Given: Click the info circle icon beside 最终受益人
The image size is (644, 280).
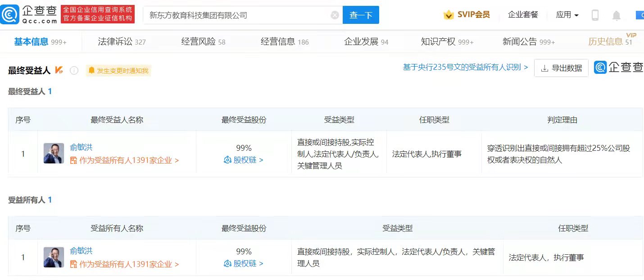Looking at the screenshot, I should pos(74,70).
